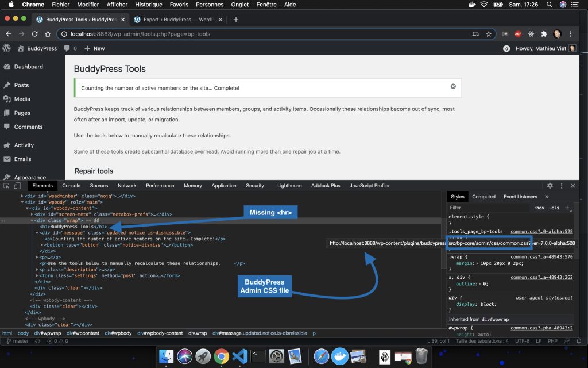
Task: Dismiss the 'Counting the number of active members' notice
Action: pos(453,86)
